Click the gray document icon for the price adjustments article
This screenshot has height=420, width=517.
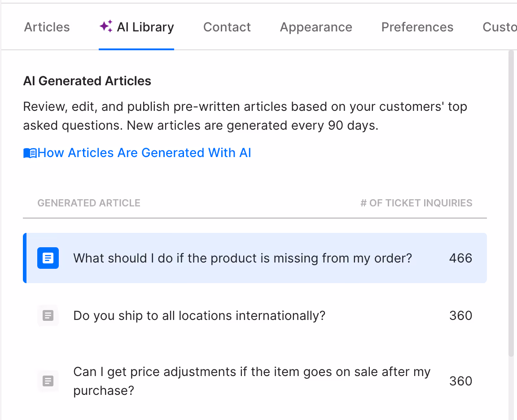pyautogui.click(x=48, y=381)
